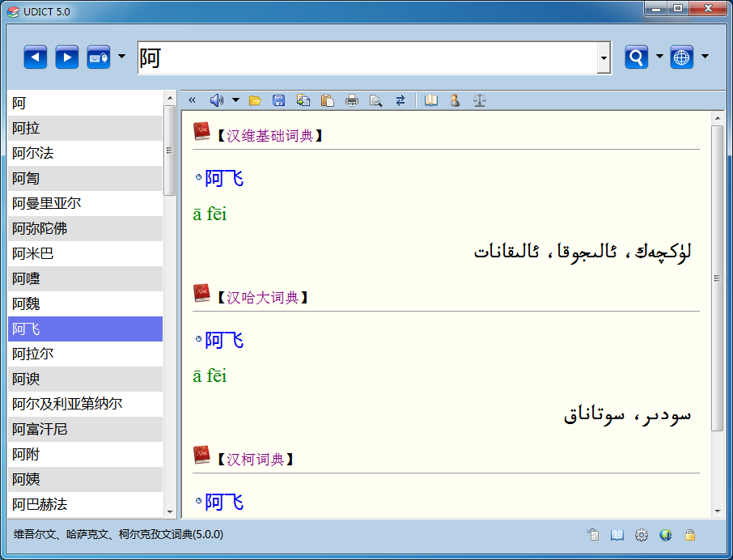Select 阿尔法 in the word list
733x560 pixels.
[33, 153]
